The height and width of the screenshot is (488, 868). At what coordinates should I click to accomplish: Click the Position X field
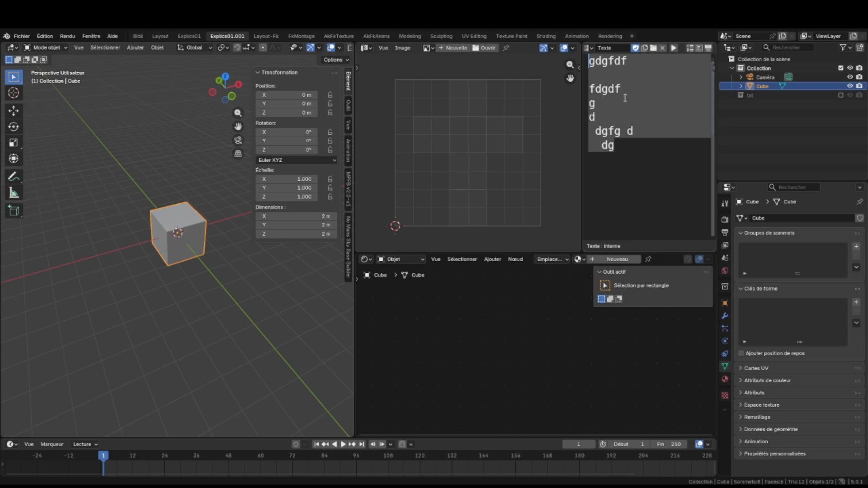tap(287, 95)
